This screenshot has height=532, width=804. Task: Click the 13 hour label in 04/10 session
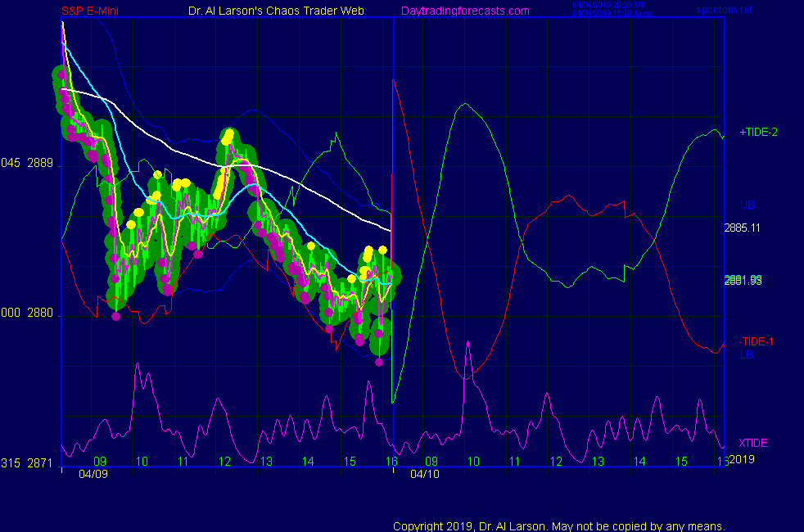pos(598,462)
